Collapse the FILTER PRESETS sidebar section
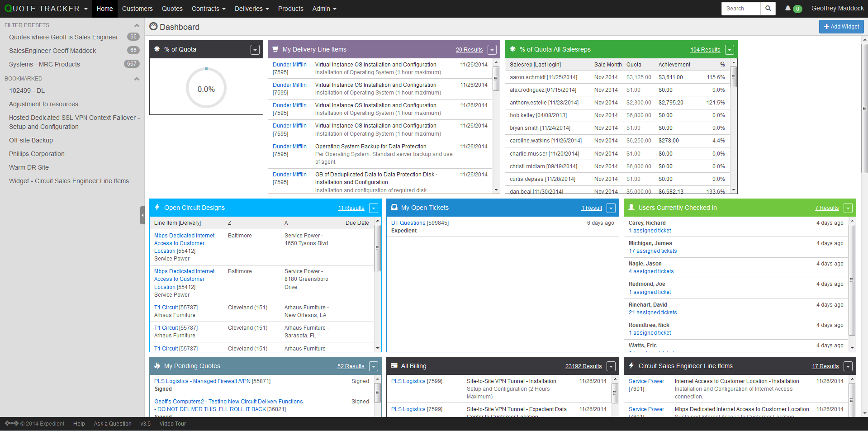This screenshot has width=868, height=431. coord(137,25)
